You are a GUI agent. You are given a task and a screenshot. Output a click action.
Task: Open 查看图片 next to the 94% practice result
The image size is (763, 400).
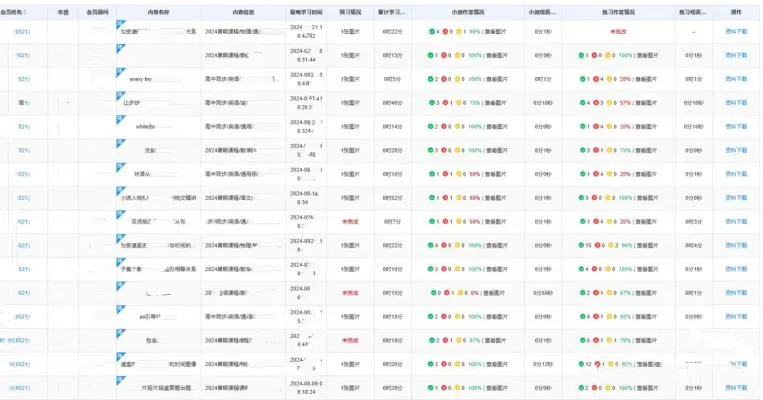648,245
